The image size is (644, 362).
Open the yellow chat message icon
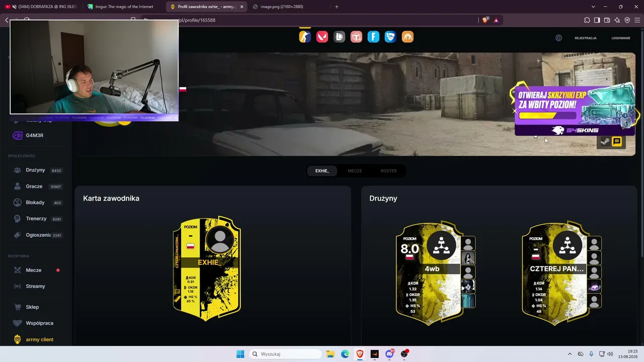(x=617, y=142)
